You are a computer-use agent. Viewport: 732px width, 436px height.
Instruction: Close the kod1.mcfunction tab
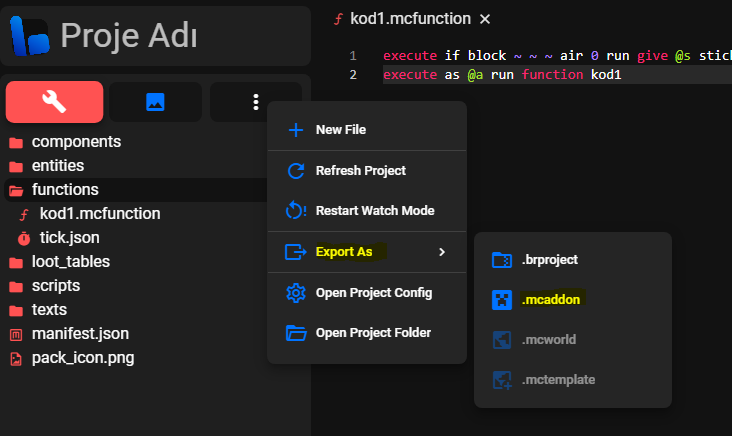[485, 19]
